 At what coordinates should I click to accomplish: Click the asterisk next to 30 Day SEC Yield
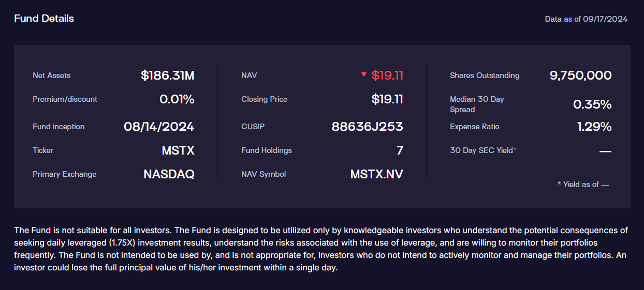click(x=515, y=150)
